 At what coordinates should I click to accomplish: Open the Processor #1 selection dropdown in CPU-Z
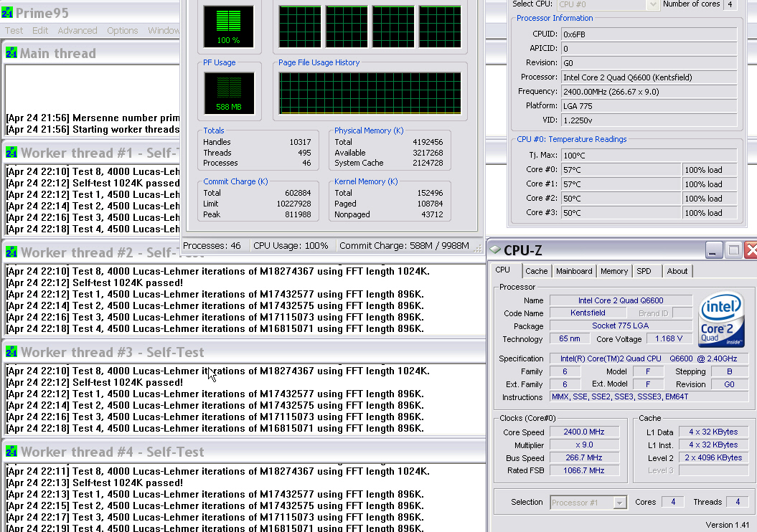588,502
